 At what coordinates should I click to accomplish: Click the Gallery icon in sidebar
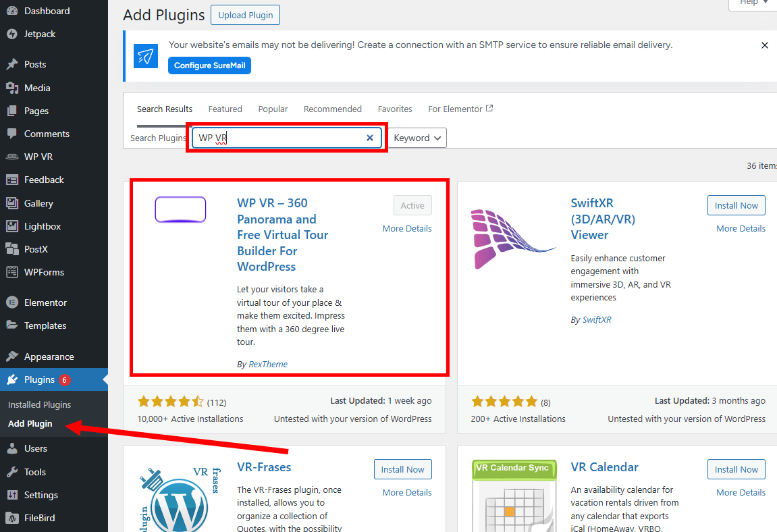tap(12, 203)
